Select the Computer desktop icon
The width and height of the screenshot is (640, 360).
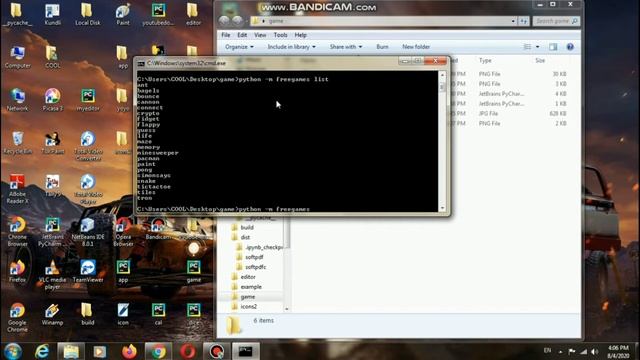[x=18, y=57]
